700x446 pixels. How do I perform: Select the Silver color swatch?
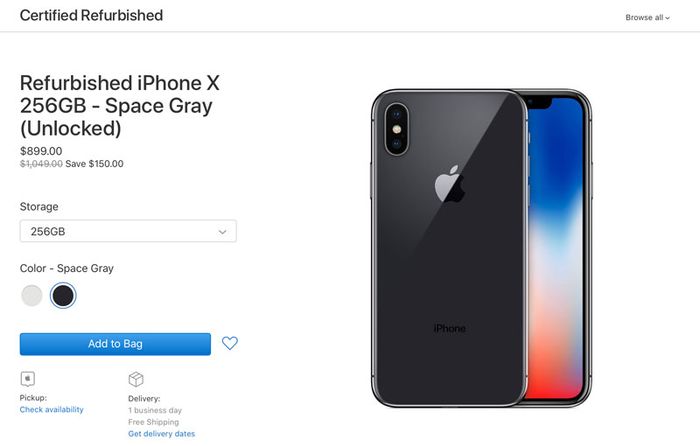pos(32,296)
